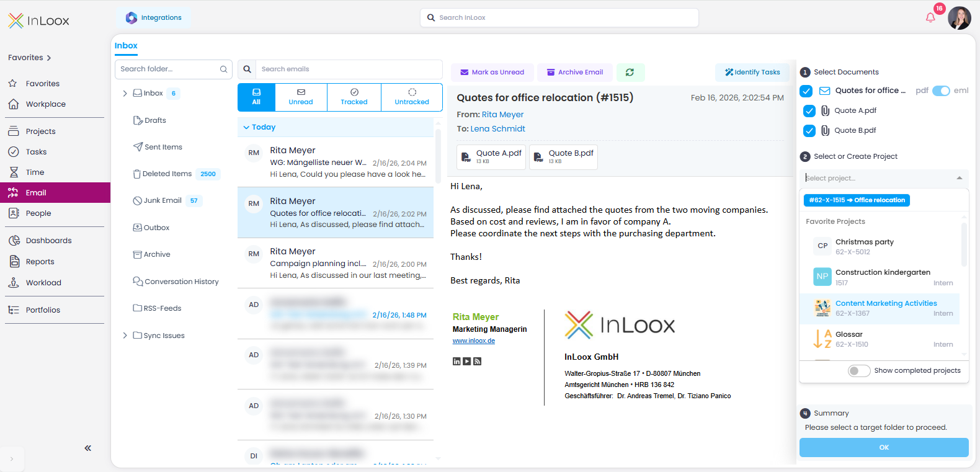
Task: Open the Drafts folder
Action: pos(149,120)
